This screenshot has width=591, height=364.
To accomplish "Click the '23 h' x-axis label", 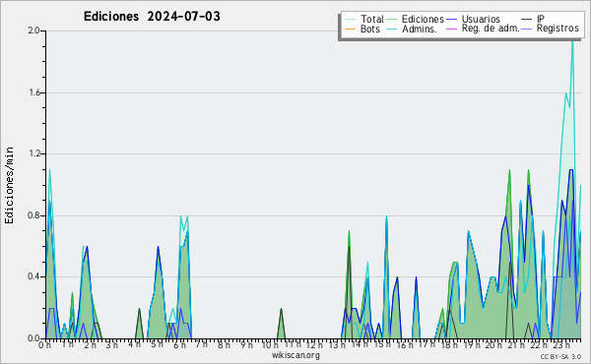I will (560, 344).
